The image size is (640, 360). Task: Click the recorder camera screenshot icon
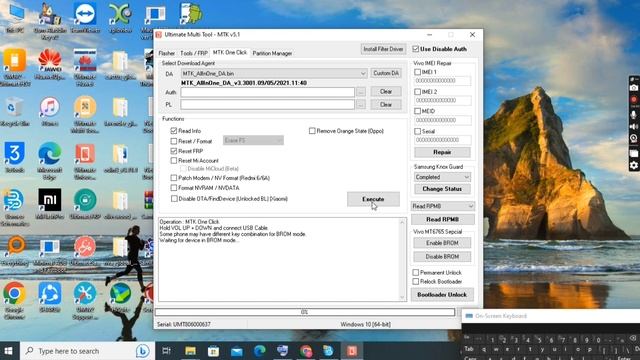pyautogui.click(x=633, y=88)
